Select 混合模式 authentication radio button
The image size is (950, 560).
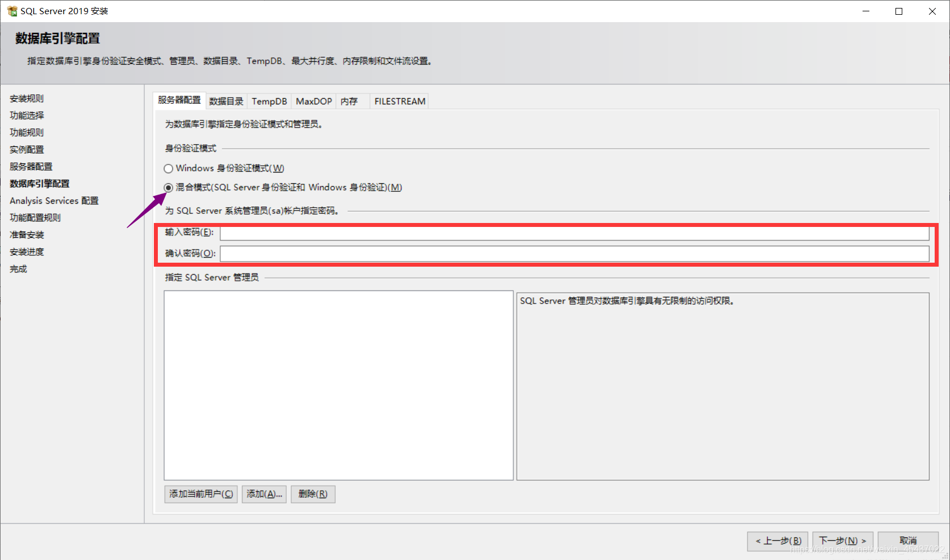click(x=168, y=188)
